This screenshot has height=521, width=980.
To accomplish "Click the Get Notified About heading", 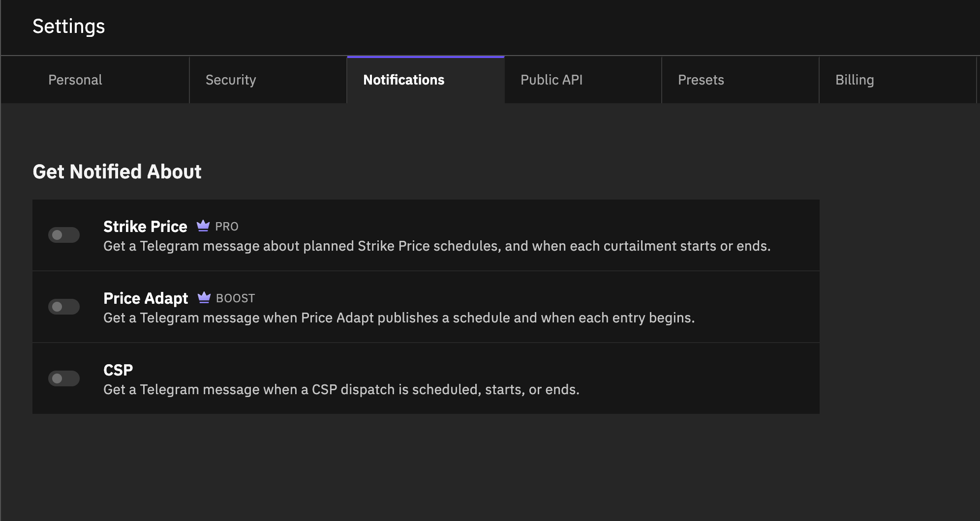I will (117, 172).
